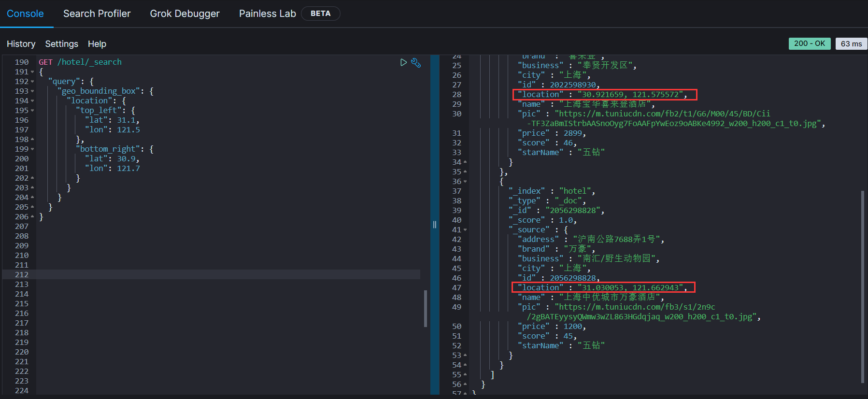Switch to the Search Profiler tab
Image resolution: width=868 pixels, height=399 pixels.
(x=97, y=14)
